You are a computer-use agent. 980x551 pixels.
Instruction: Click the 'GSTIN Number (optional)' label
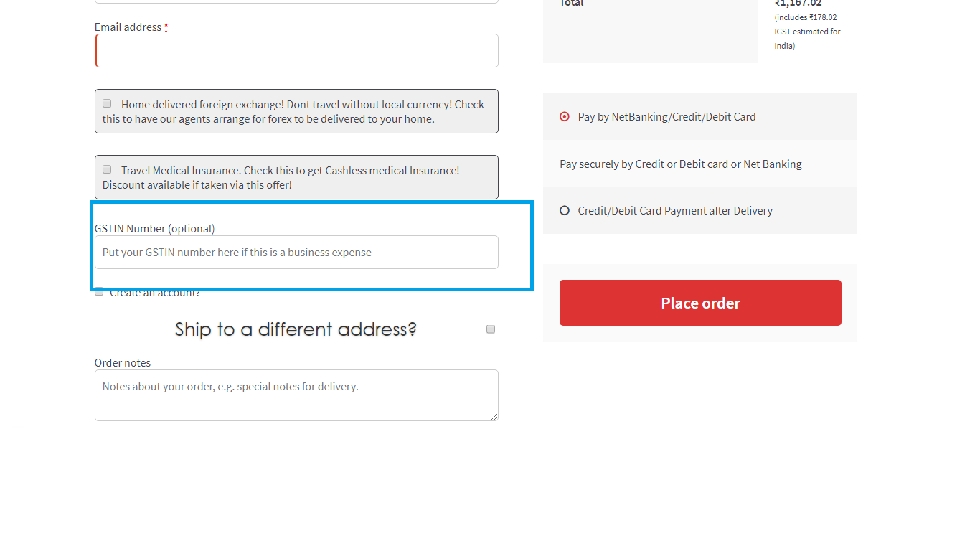(155, 228)
